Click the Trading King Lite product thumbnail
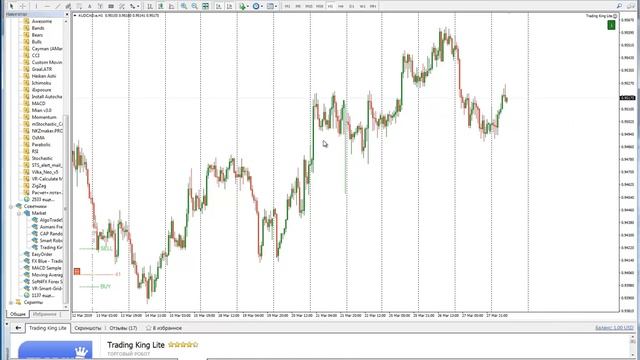This screenshot has width=640, height=360. click(x=55, y=350)
